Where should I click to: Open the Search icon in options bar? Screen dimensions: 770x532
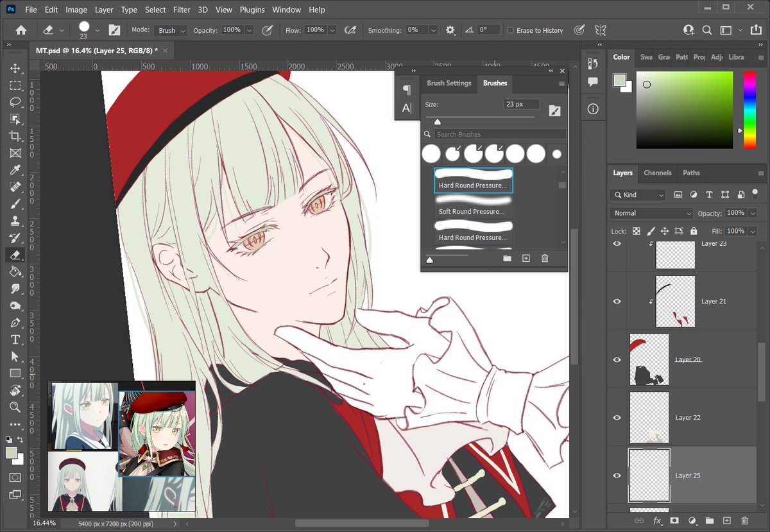click(x=707, y=30)
